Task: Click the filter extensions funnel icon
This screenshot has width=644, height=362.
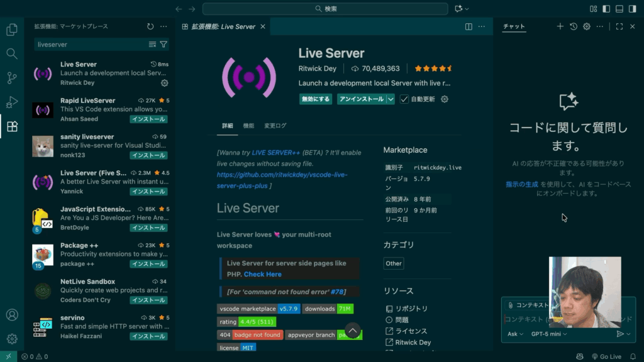Action: coord(164,45)
